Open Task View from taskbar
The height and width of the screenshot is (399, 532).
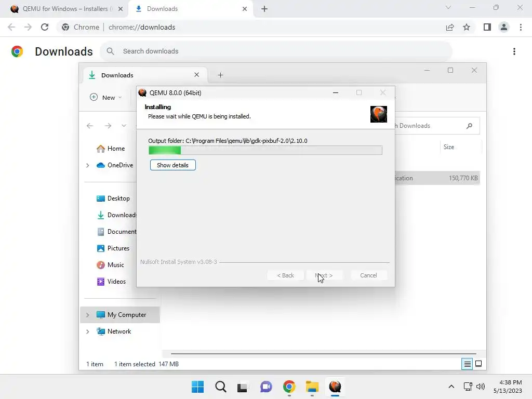point(242,387)
